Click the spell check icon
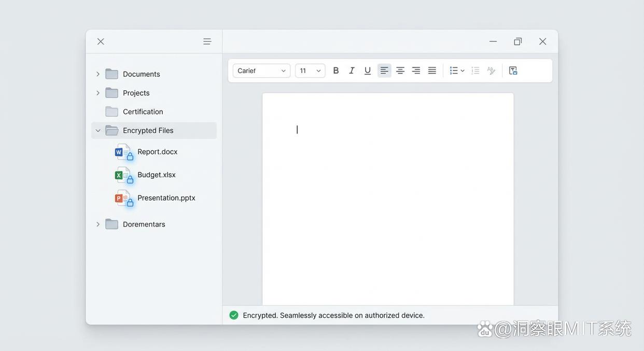 (491, 71)
